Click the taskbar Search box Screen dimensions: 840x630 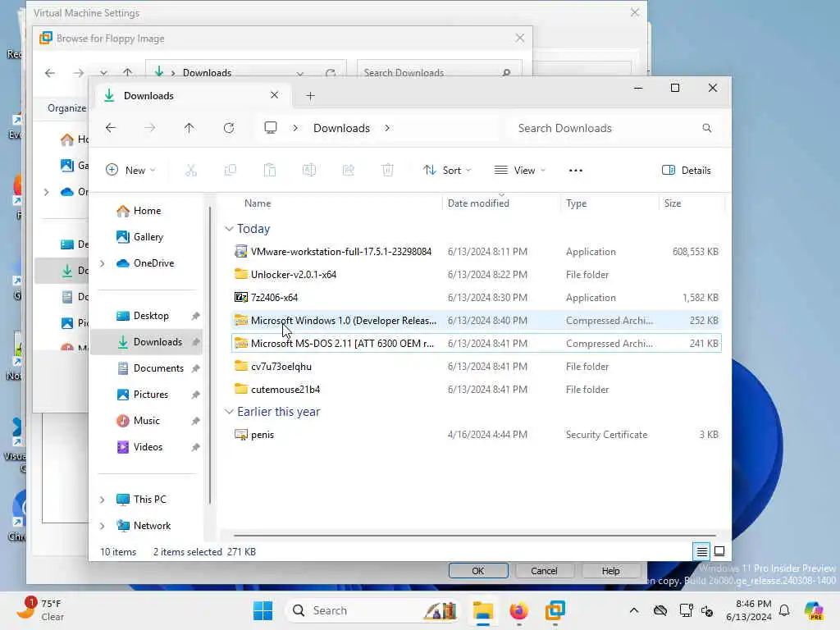(373, 610)
